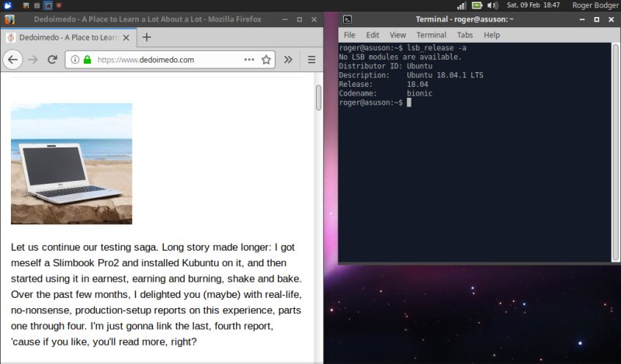Click the laptop on beach image

(71, 164)
